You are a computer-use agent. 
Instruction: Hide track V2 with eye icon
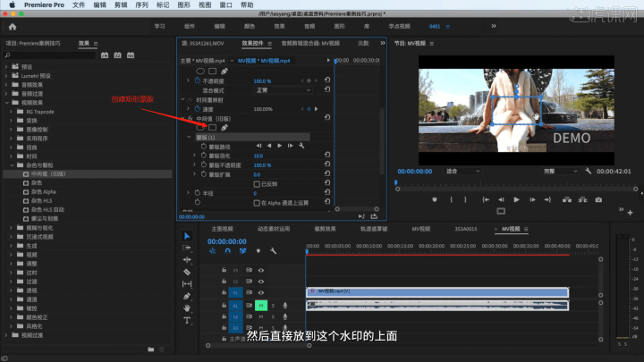click(x=261, y=282)
